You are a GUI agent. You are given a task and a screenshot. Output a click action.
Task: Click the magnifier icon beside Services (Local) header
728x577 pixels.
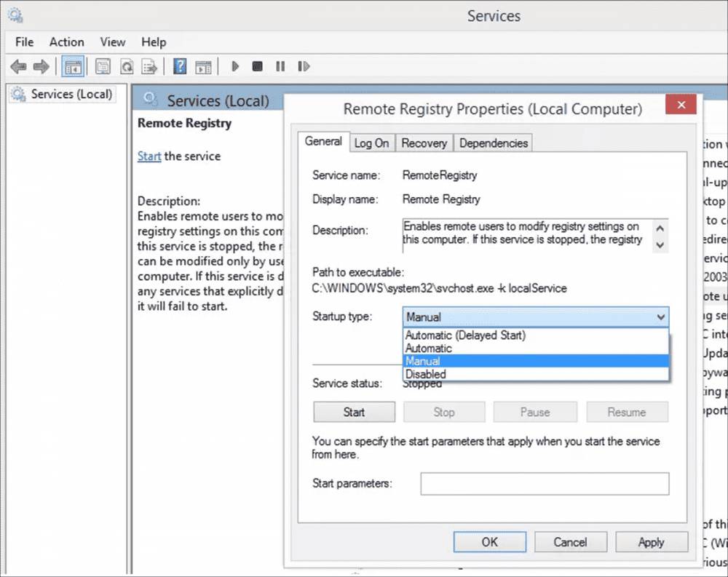click(x=149, y=98)
